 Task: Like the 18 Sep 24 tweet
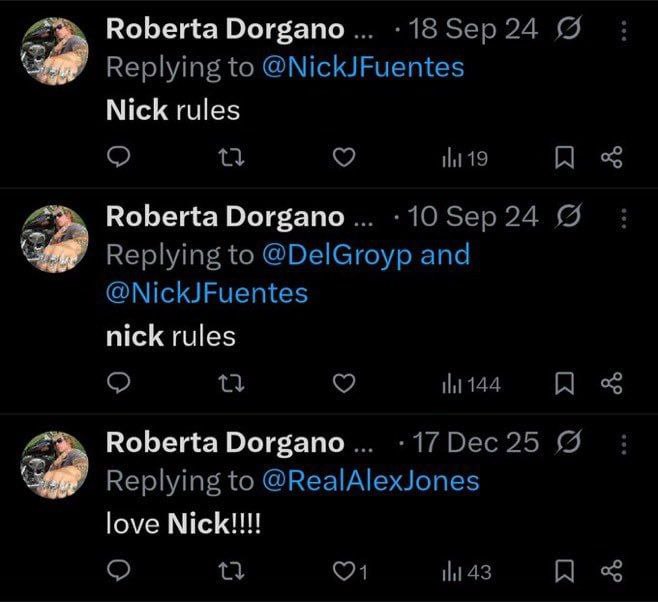(345, 157)
